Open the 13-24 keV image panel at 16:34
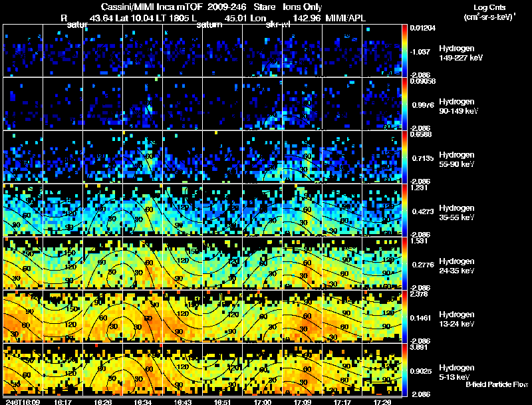532x405 pixels. pos(143,317)
